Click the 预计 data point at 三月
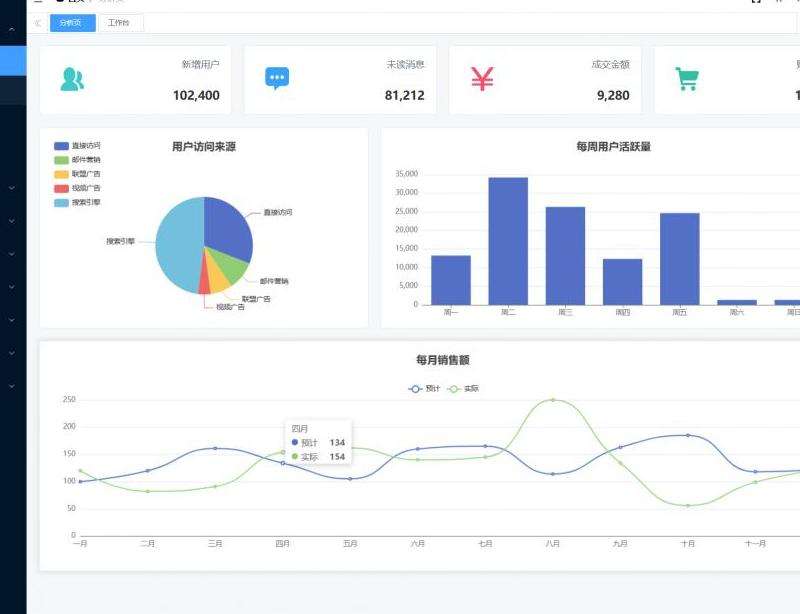Image resolution: width=800 pixels, height=614 pixels. click(215, 448)
